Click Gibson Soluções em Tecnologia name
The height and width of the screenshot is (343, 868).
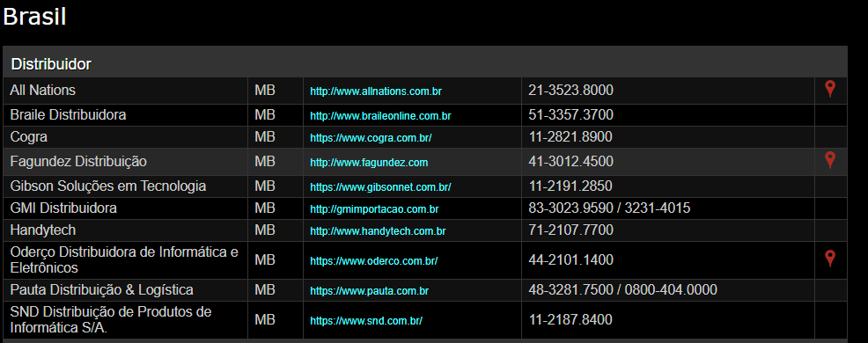click(x=108, y=186)
